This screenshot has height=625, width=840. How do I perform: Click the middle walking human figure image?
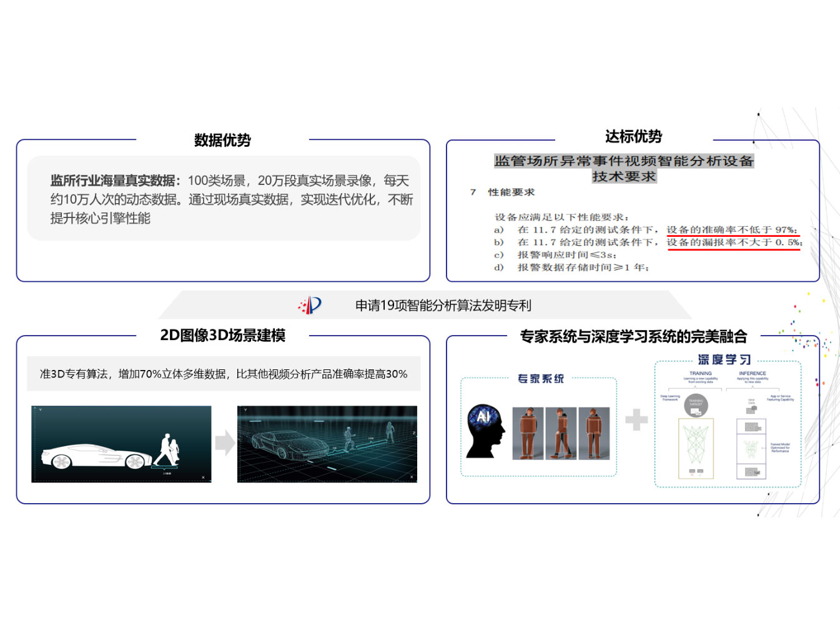(x=561, y=434)
